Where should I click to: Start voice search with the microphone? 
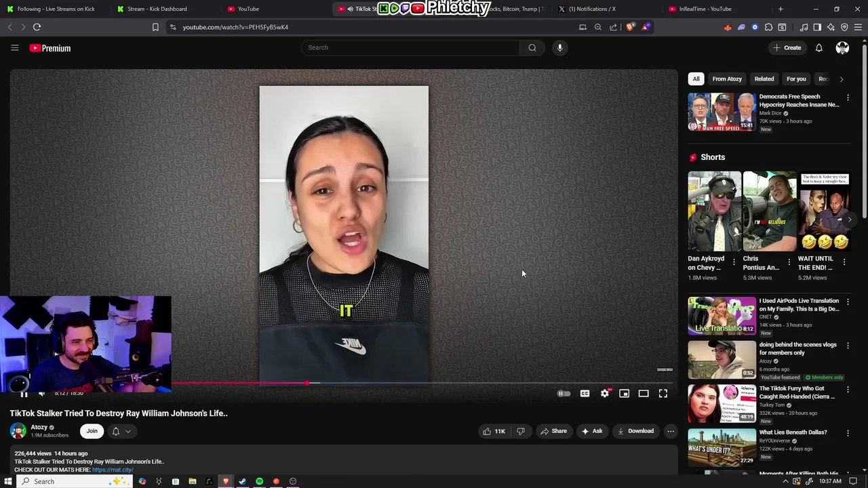[x=559, y=47]
